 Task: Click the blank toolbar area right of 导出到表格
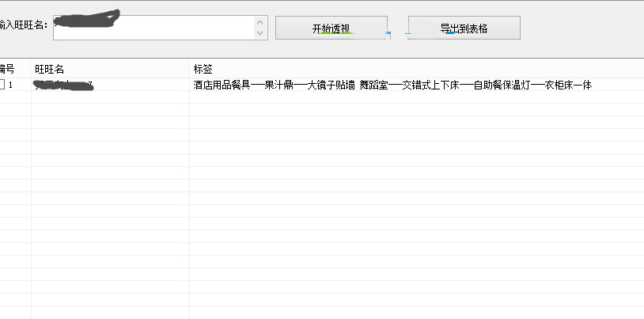tap(581, 28)
